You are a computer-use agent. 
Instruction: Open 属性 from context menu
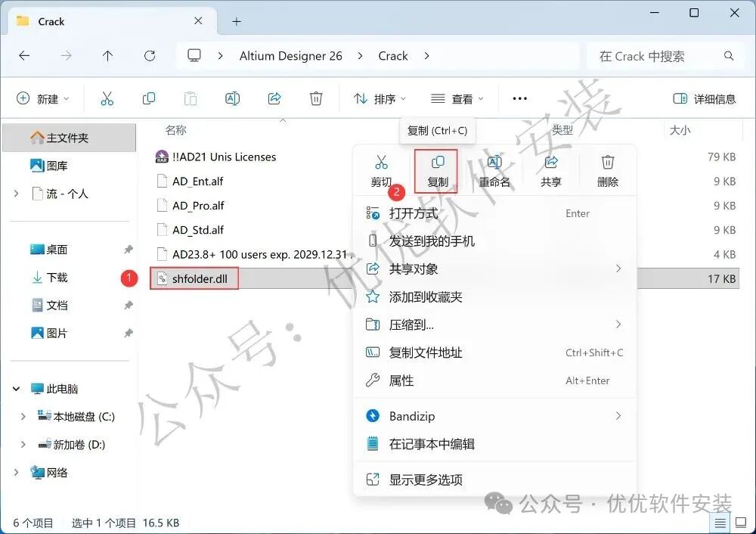(x=494, y=380)
